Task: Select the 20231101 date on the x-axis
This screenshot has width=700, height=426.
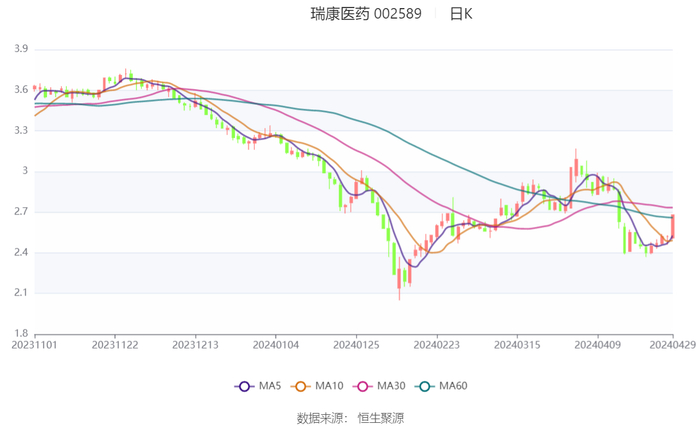Action: click(35, 345)
